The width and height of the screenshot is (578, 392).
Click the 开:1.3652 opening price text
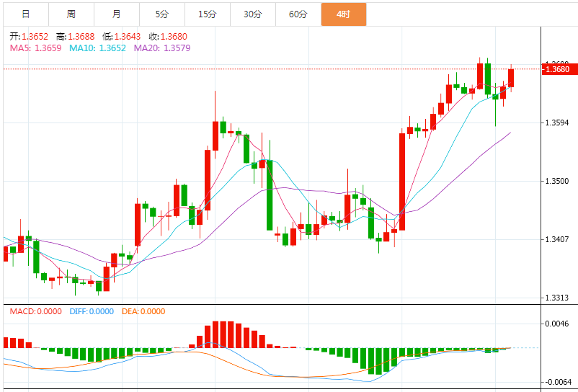click(x=29, y=37)
